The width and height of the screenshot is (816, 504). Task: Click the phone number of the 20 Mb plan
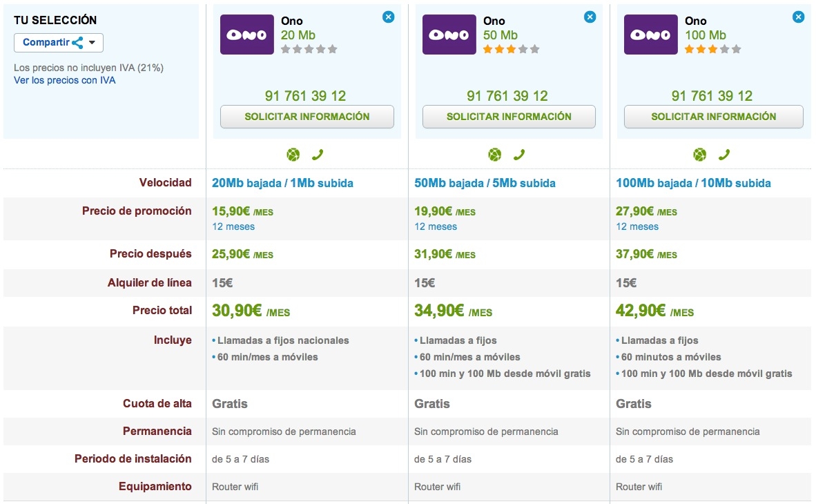click(305, 96)
